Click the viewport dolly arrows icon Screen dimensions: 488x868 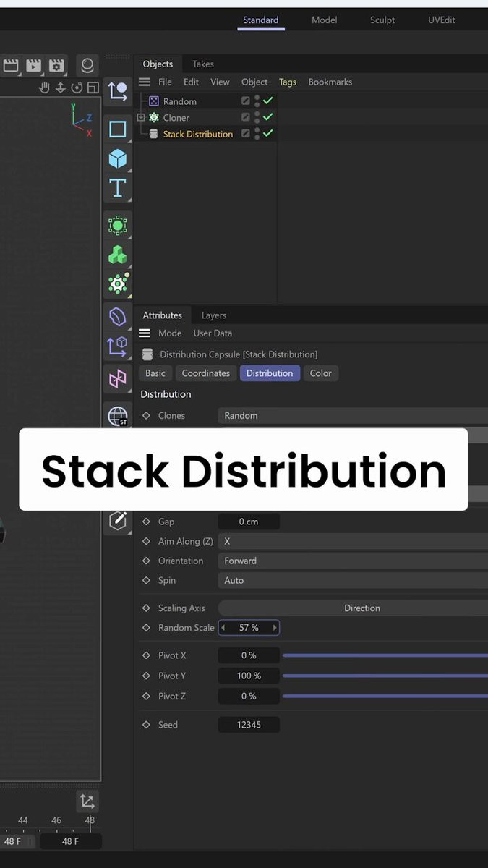pos(61,88)
